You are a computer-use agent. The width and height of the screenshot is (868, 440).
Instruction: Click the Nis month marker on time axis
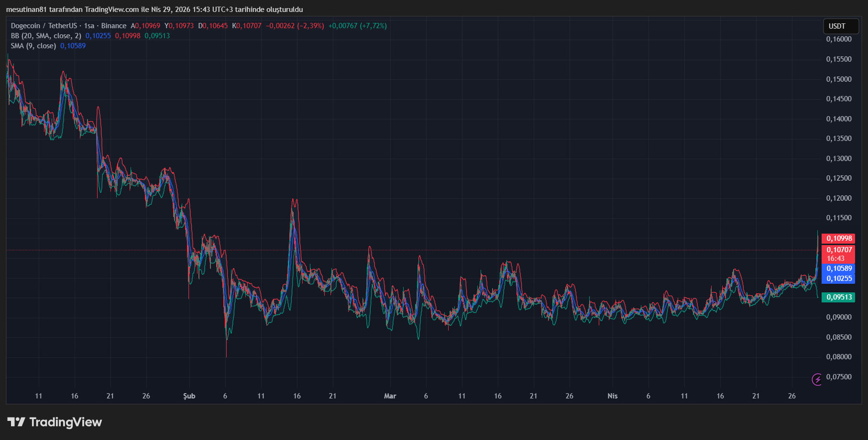pyautogui.click(x=612, y=396)
